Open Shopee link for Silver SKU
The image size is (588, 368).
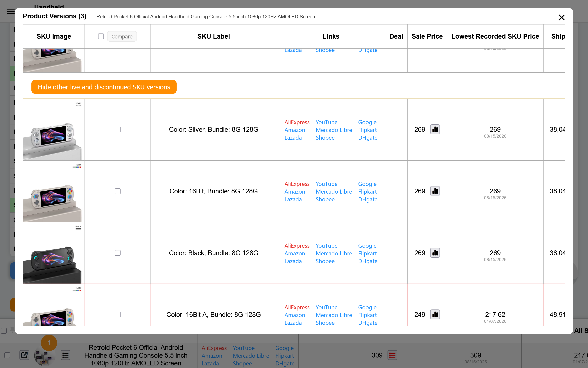pos(325,138)
